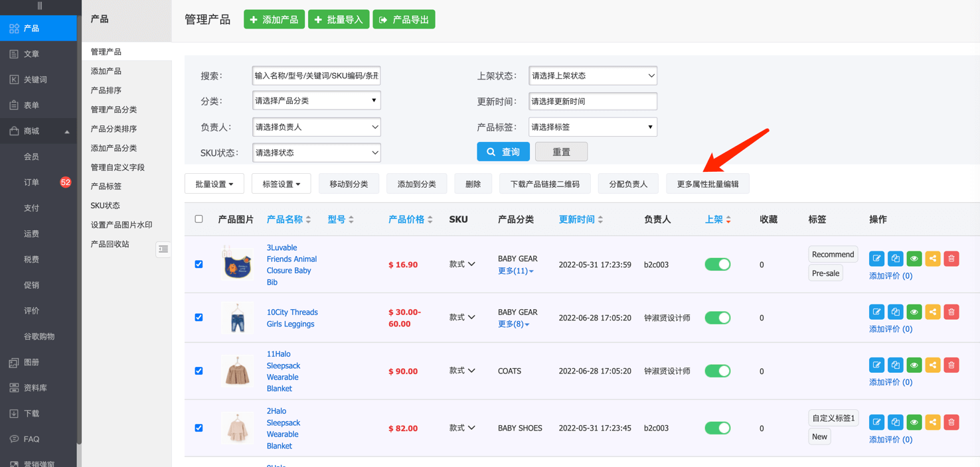Open the 批量设置 dropdown button
This screenshot has height=467, width=980.
214,184
